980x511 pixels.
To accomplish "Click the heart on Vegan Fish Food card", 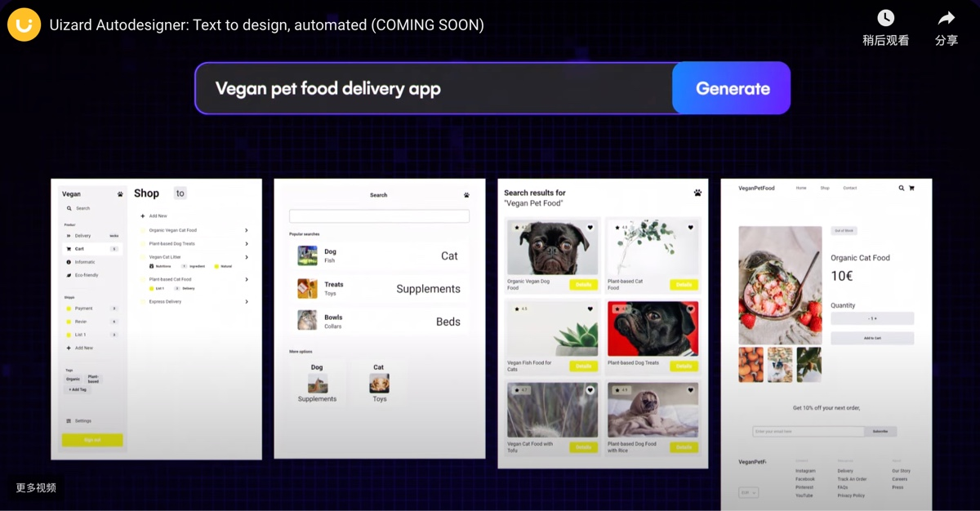I will click(x=590, y=309).
